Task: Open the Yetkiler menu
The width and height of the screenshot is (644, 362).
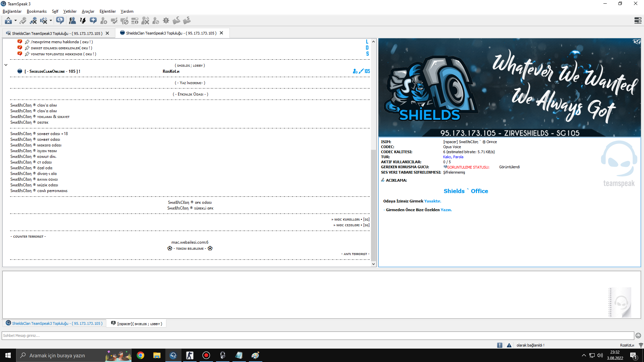Action: point(70,11)
